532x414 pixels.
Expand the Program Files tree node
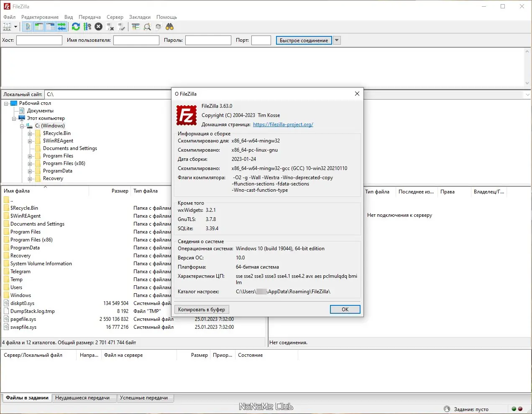click(30, 156)
